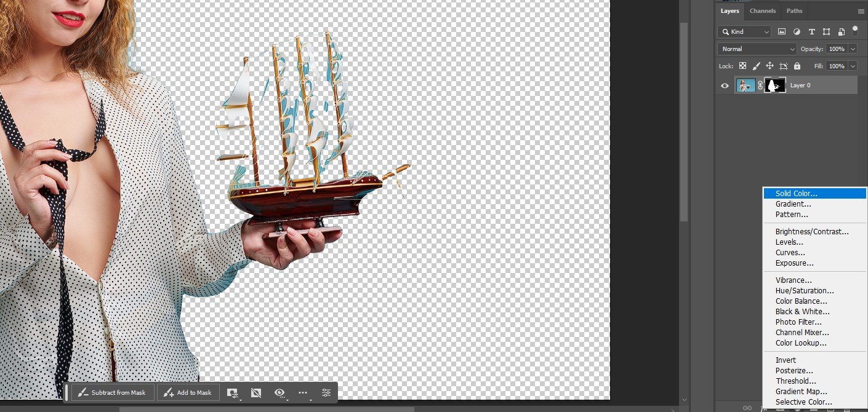Open the Layers panel flyout menu
868x412 pixels.
point(861,11)
